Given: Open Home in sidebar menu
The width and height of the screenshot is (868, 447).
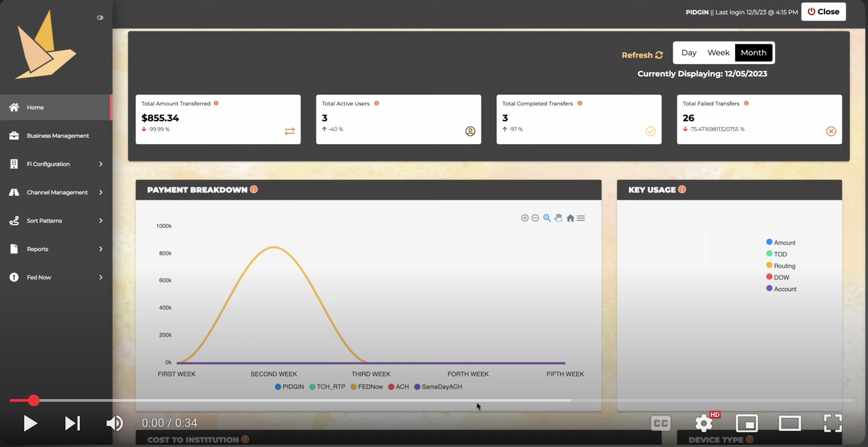Looking at the screenshot, I should point(56,107).
